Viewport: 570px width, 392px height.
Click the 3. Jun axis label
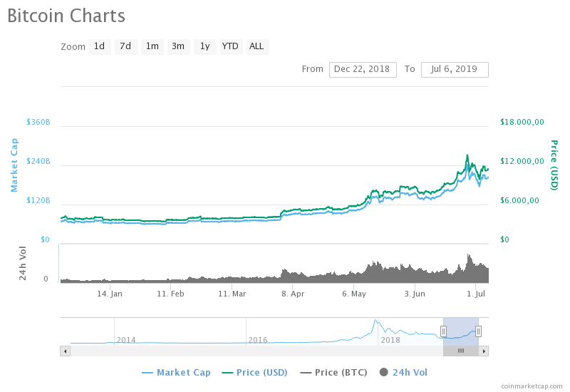415,294
